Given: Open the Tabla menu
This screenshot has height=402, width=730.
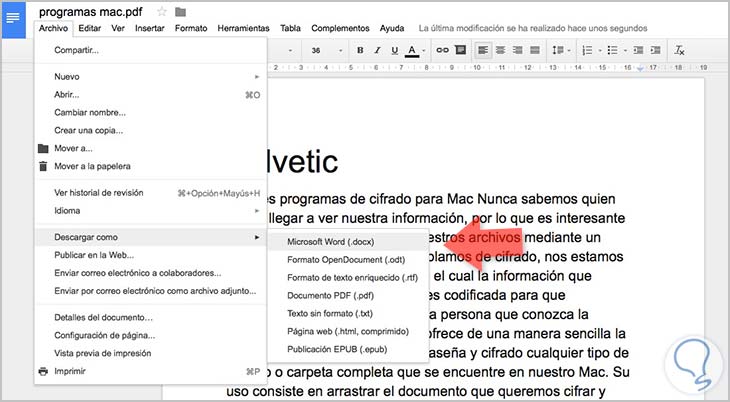Looking at the screenshot, I should pos(290,28).
